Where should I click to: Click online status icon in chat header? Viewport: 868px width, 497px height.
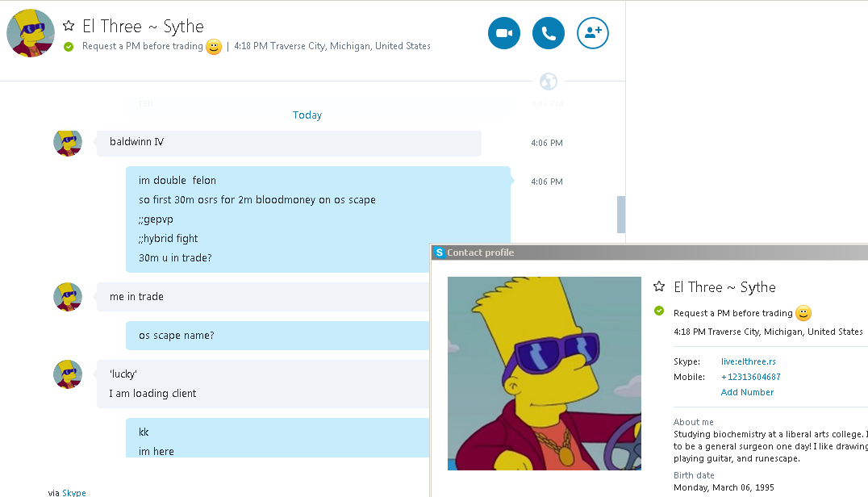point(69,47)
